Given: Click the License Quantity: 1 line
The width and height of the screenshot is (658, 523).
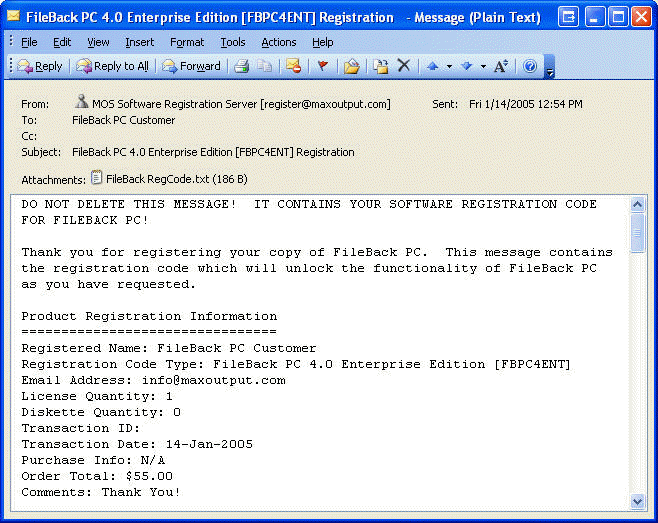Looking at the screenshot, I should (97, 396).
